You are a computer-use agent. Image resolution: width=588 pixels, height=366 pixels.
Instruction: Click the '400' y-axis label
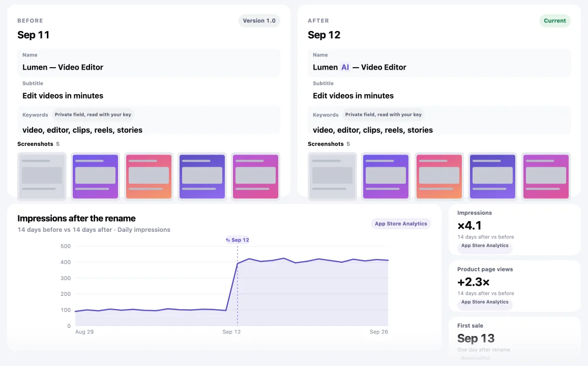point(66,262)
